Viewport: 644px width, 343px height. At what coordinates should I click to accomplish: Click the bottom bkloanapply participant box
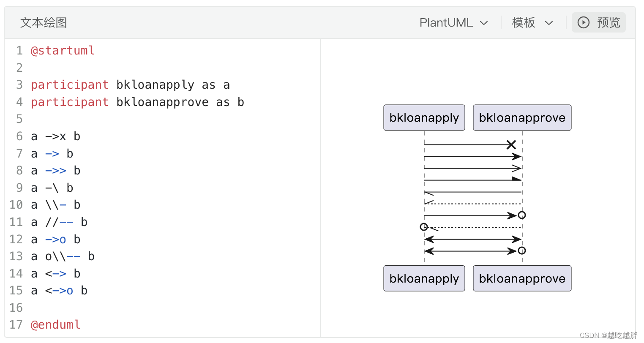pos(424,279)
